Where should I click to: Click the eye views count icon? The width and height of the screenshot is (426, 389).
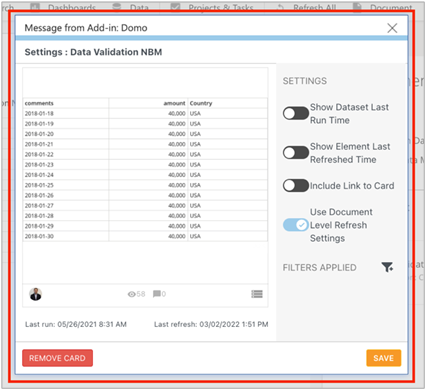click(x=131, y=294)
